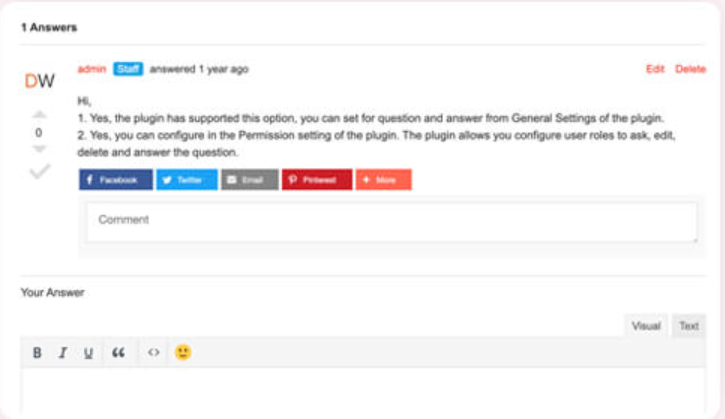Share answer on Twitter
Viewport: 725px width, 419px height.
click(x=187, y=179)
